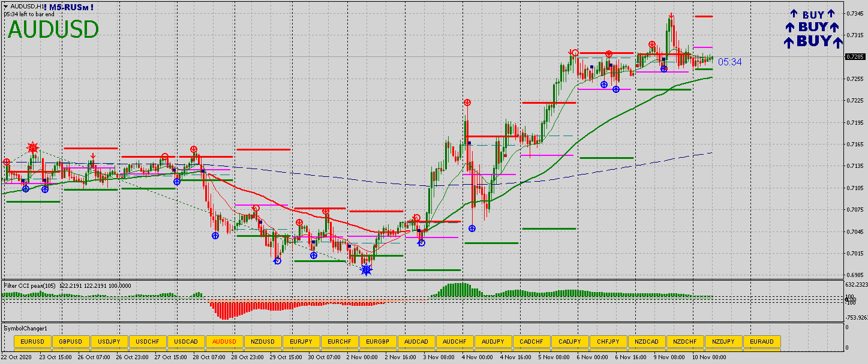The height and width of the screenshot is (364, 868).
Task: Change symbol to NZDUSD
Action: 263,342
